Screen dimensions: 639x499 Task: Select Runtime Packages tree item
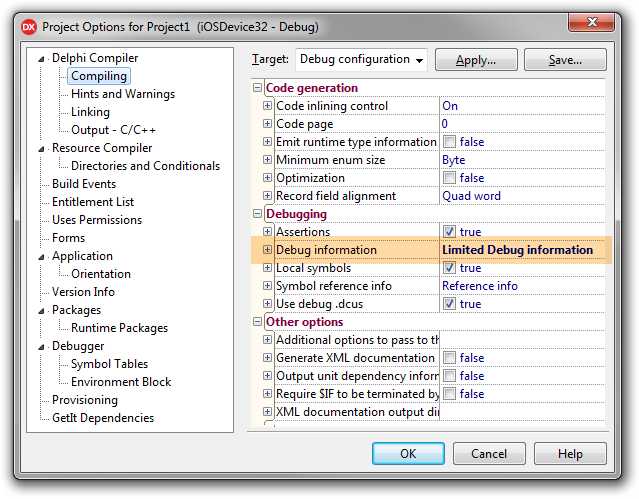click(119, 328)
